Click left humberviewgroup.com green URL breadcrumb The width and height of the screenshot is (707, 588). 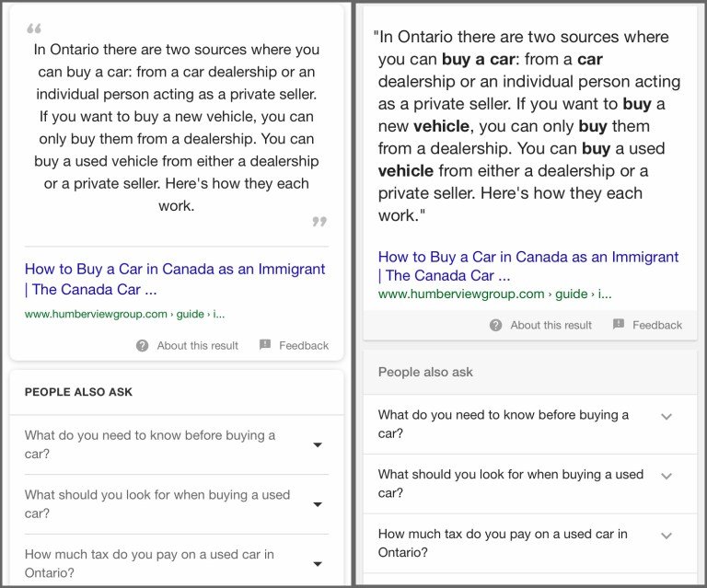[124, 314]
